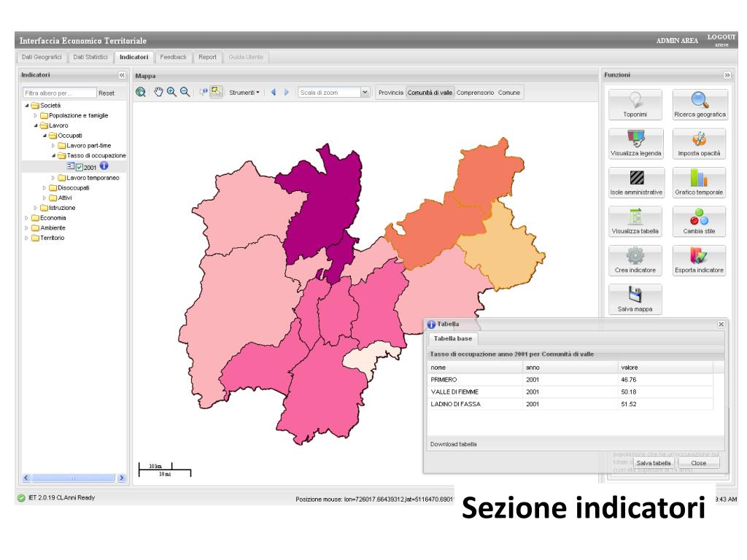
Task: Click Visualizza legenda button
Action: [x=635, y=144]
